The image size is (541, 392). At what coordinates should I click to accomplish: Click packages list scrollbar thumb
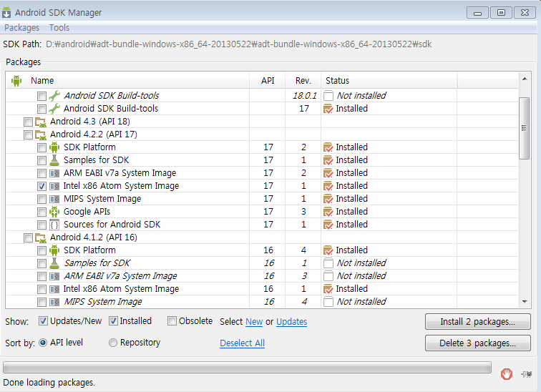point(525,128)
